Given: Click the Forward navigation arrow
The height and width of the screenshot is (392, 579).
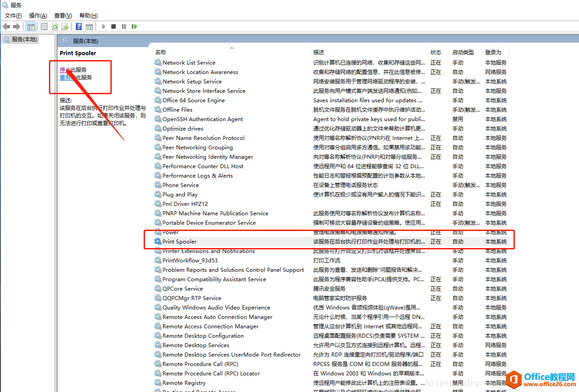Looking at the screenshot, I should click(17, 26).
